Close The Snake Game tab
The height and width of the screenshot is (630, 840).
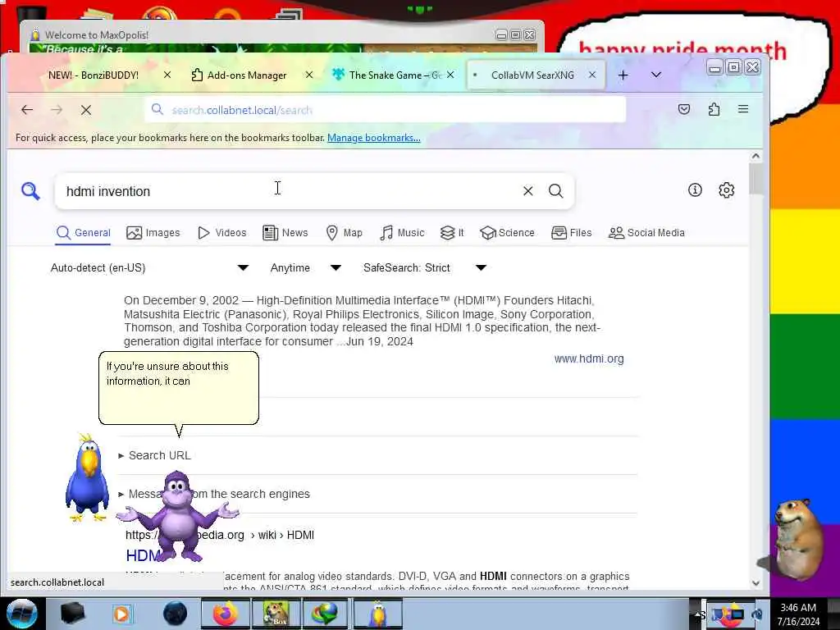pyautogui.click(x=450, y=75)
